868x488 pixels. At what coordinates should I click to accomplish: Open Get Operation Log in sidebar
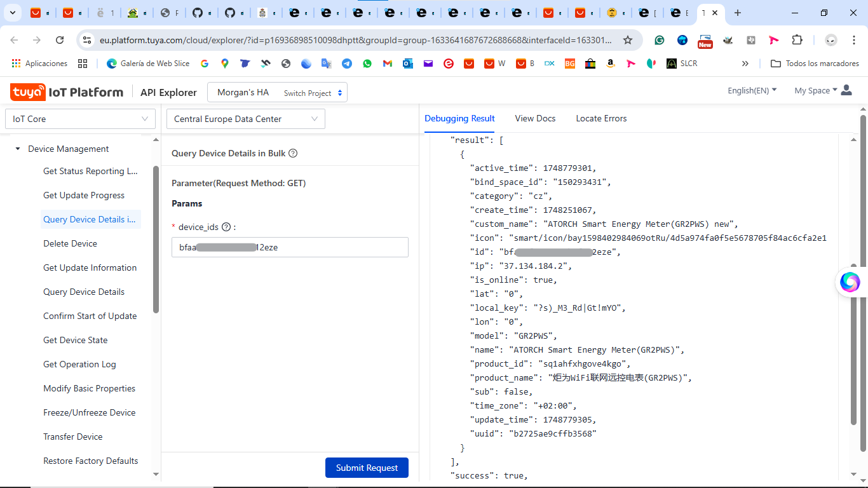79,364
